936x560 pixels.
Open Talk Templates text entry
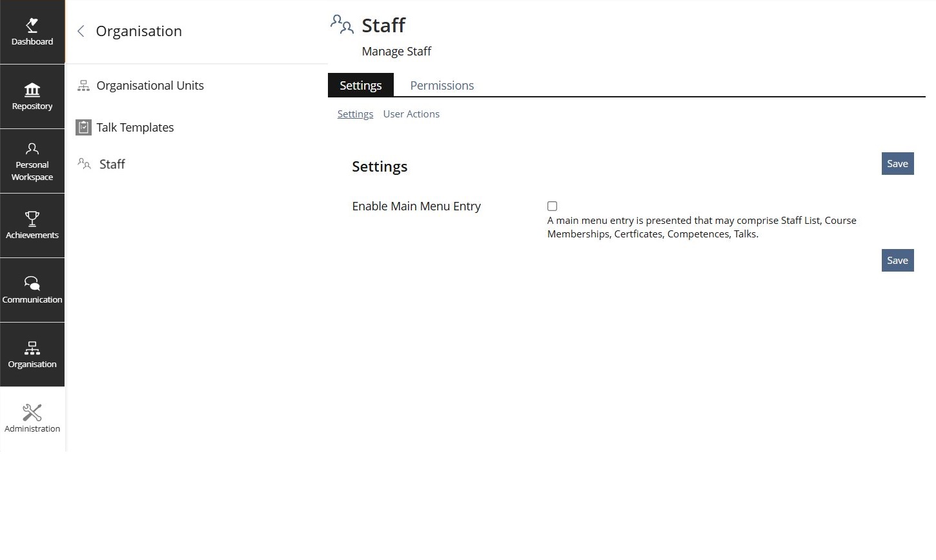(x=135, y=127)
